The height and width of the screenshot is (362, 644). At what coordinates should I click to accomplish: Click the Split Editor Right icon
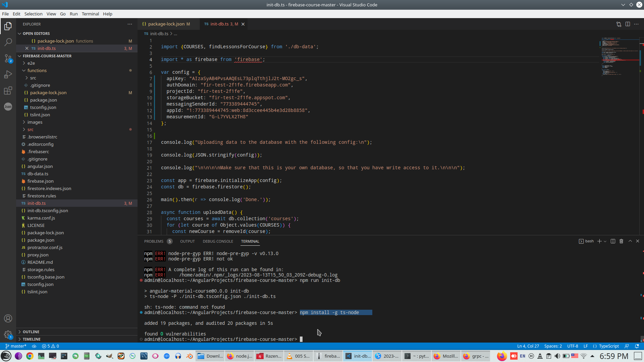click(628, 24)
